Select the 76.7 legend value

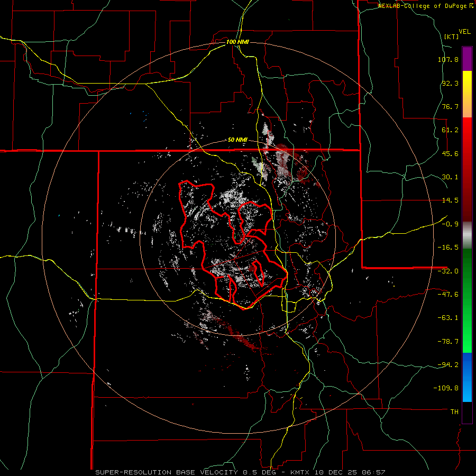(450, 106)
